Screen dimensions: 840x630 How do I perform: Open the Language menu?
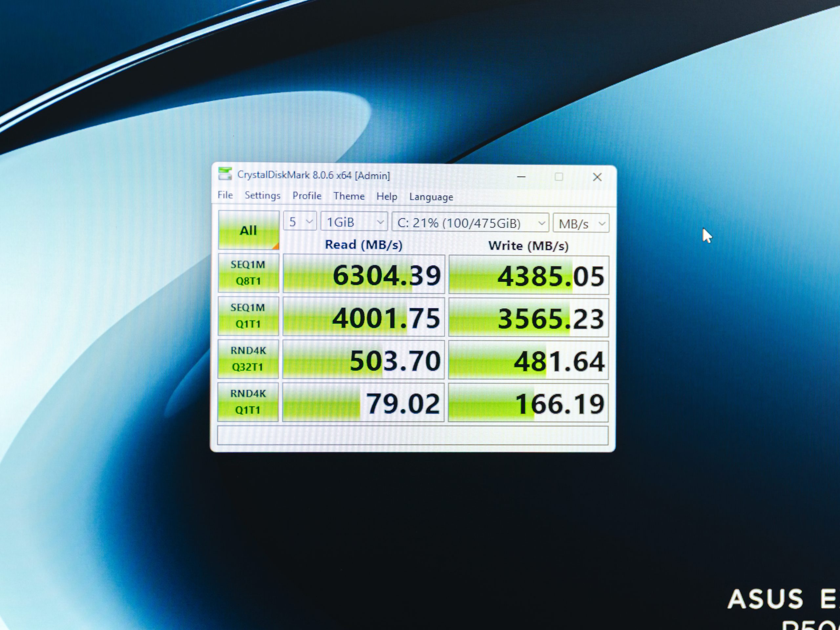tap(431, 197)
